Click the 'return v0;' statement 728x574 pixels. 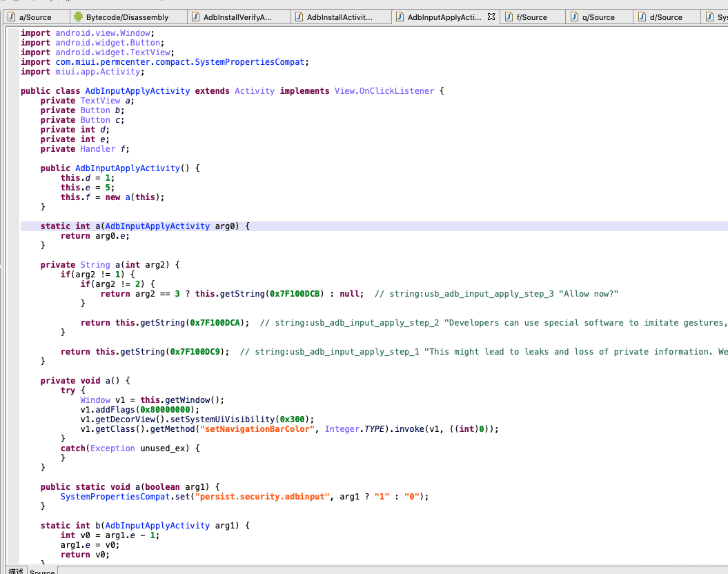click(85, 555)
